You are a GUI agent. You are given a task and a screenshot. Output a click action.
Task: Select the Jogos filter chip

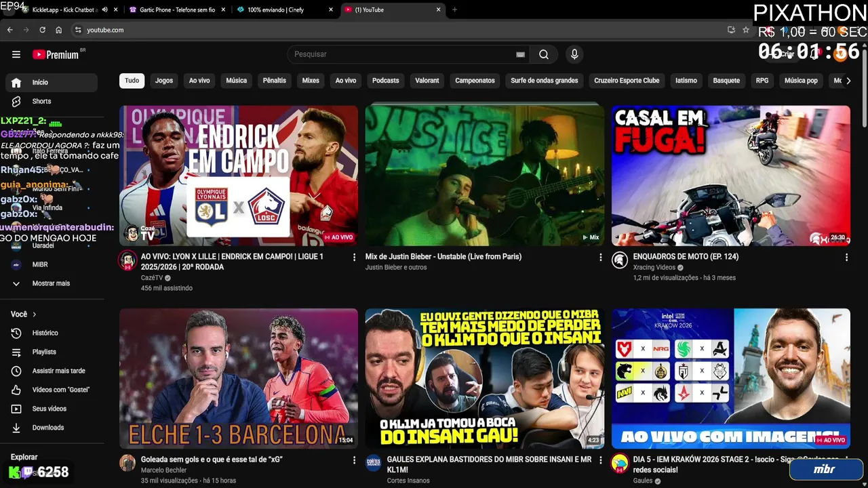164,81
